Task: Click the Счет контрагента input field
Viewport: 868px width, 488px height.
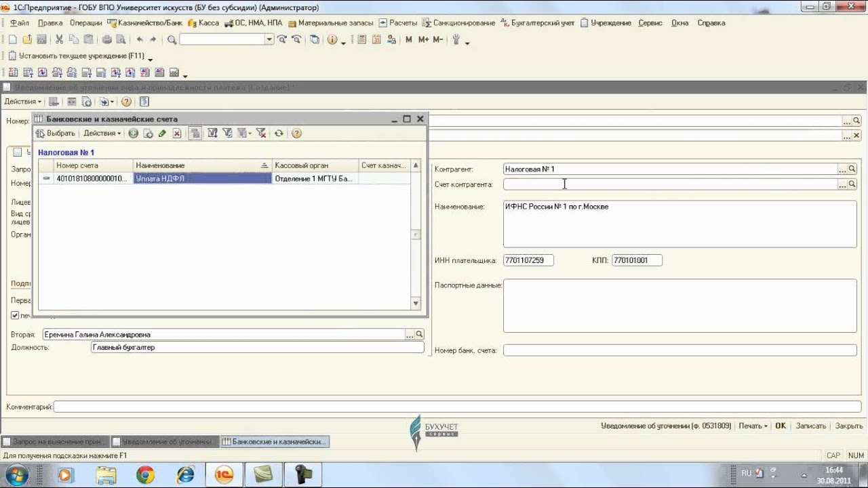Action: (x=671, y=184)
